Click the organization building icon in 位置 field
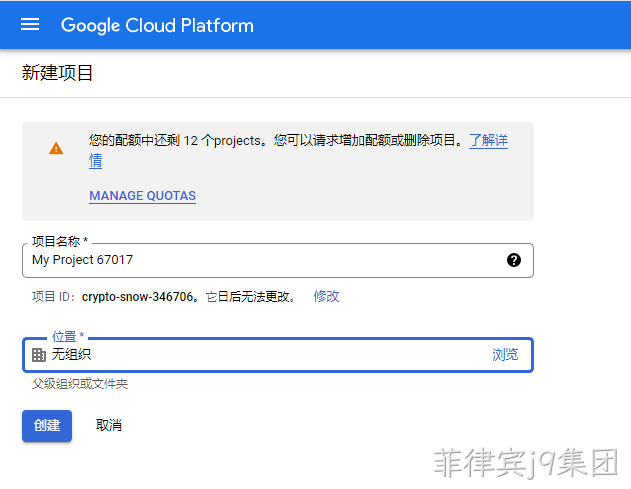The width and height of the screenshot is (631, 489). [x=39, y=355]
